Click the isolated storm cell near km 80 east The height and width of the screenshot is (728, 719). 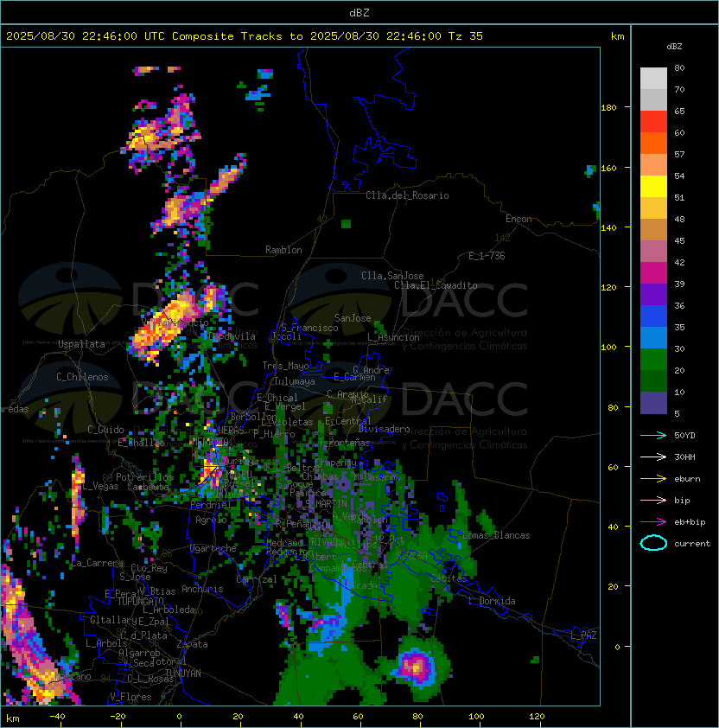(x=417, y=667)
